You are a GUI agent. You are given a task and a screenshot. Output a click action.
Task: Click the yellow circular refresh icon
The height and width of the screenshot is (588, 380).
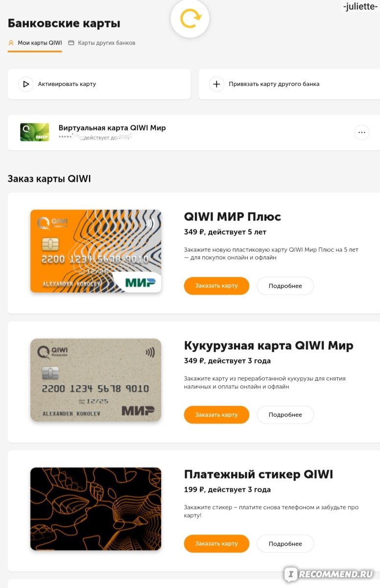tap(190, 19)
